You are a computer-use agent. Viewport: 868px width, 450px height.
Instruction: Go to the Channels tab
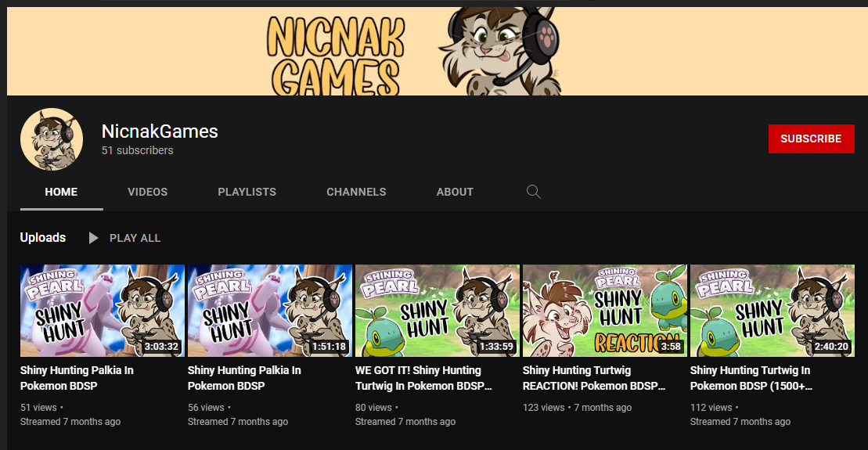[x=356, y=192]
